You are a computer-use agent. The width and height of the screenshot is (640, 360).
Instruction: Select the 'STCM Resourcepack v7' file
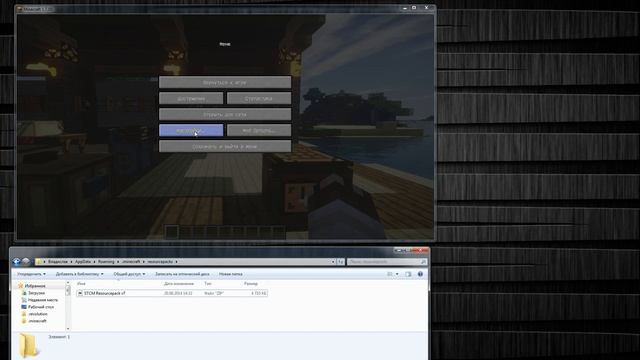coord(172,293)
